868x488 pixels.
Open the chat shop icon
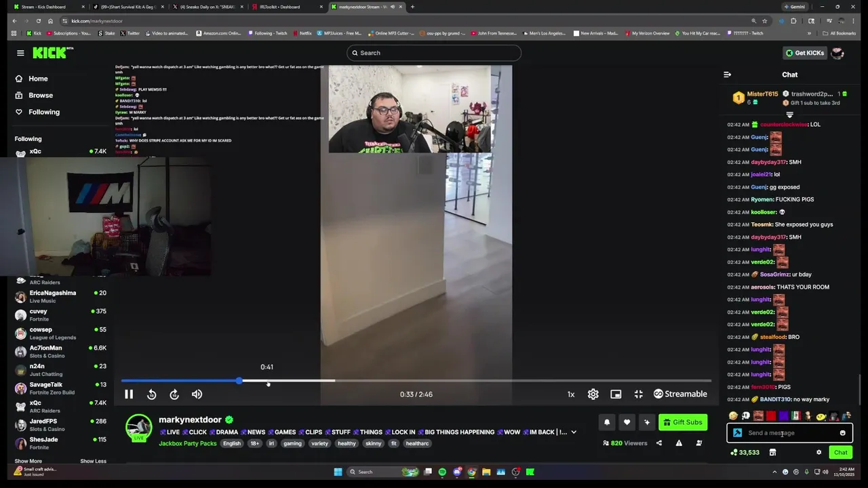[772, 452]
